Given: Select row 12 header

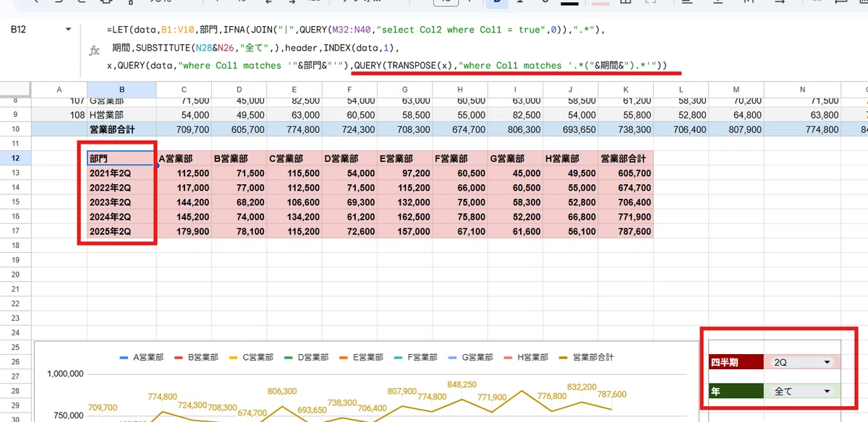Looking at the screenshot, I should pos(15,158).
